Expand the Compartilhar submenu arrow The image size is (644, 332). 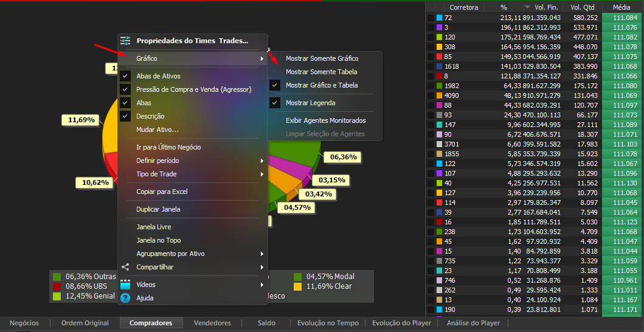(262, 267)
